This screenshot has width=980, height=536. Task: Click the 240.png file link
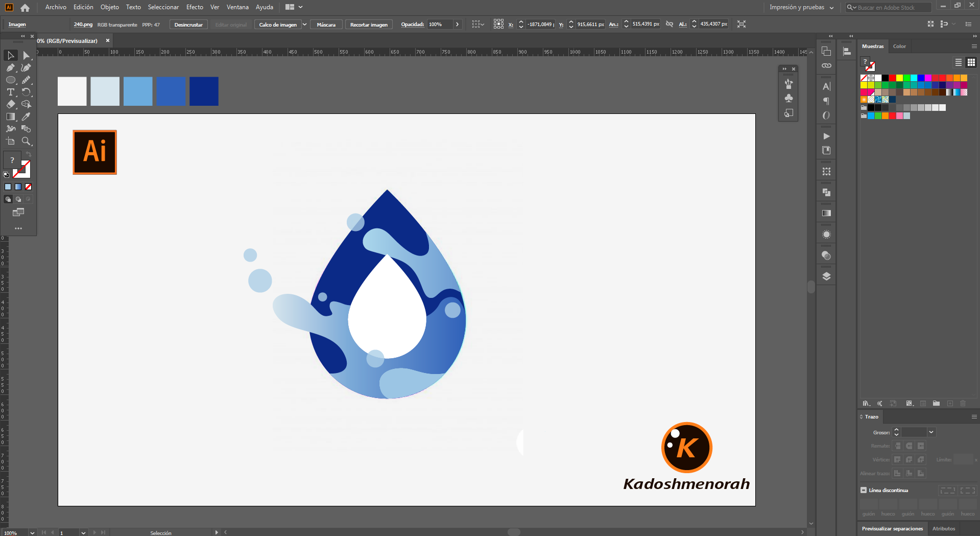[83, 25]
